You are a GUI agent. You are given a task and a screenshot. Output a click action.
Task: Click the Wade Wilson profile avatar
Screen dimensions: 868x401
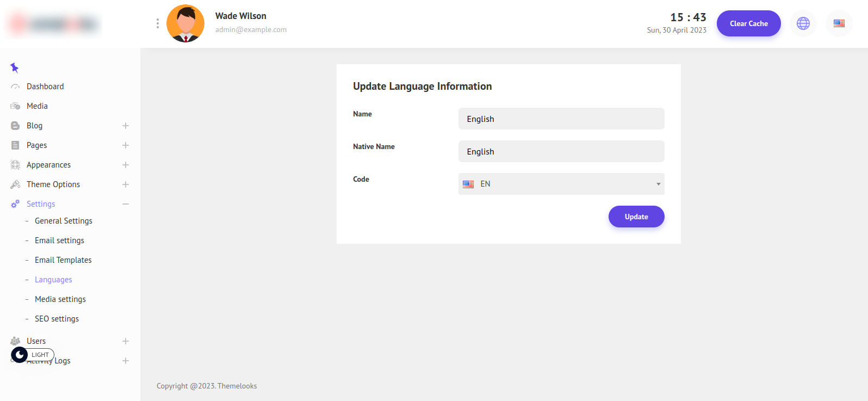pos(185,23)
